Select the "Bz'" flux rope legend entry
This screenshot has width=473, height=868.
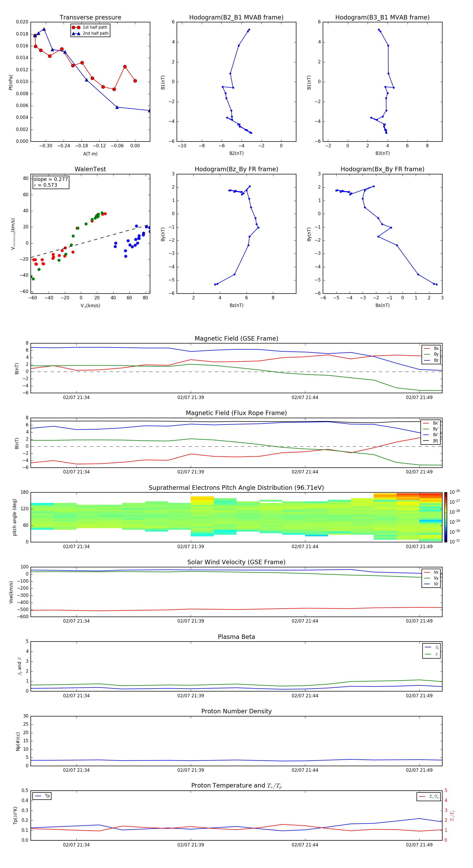pos(431,435)
